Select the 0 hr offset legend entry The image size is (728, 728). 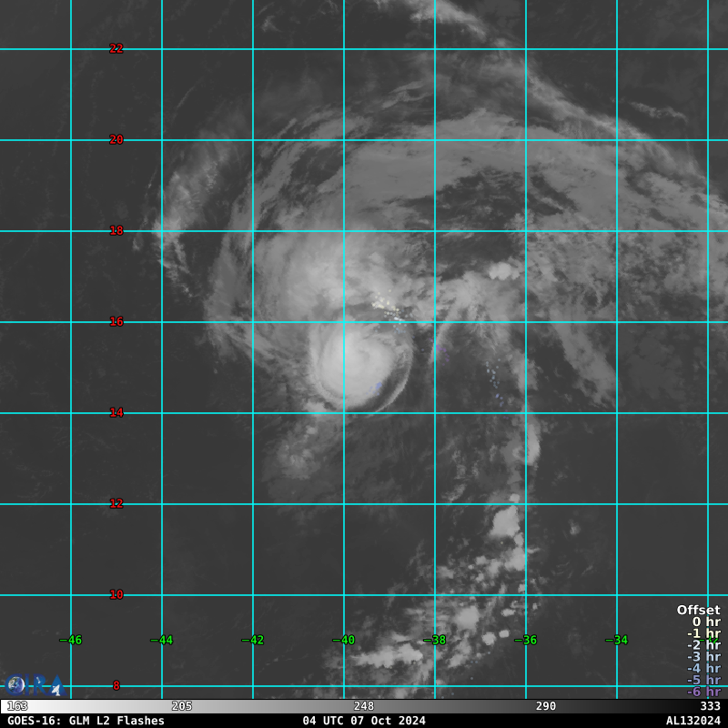705,622
